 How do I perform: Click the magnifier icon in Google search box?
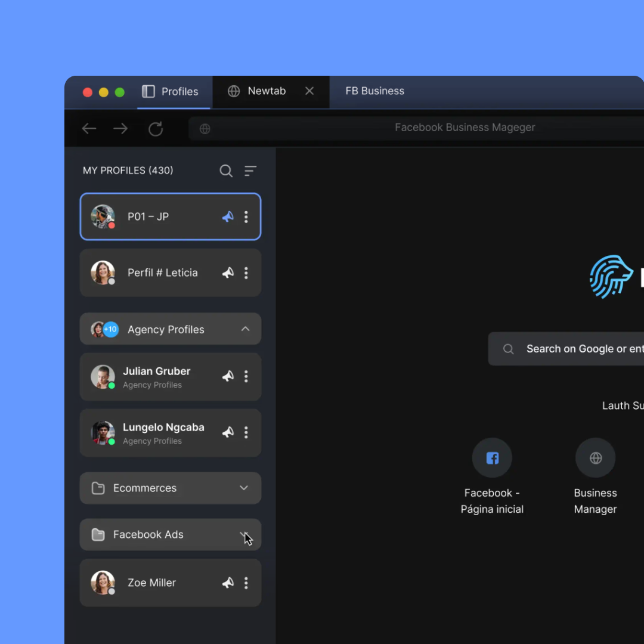(509, 349)
